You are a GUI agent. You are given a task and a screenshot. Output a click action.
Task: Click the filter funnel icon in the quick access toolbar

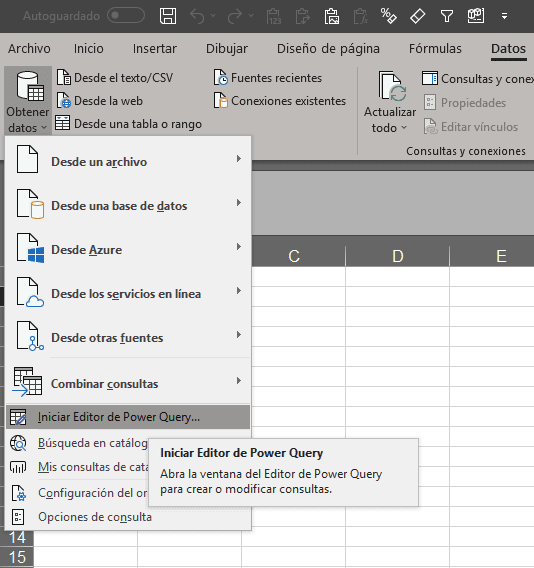(446, 16)
